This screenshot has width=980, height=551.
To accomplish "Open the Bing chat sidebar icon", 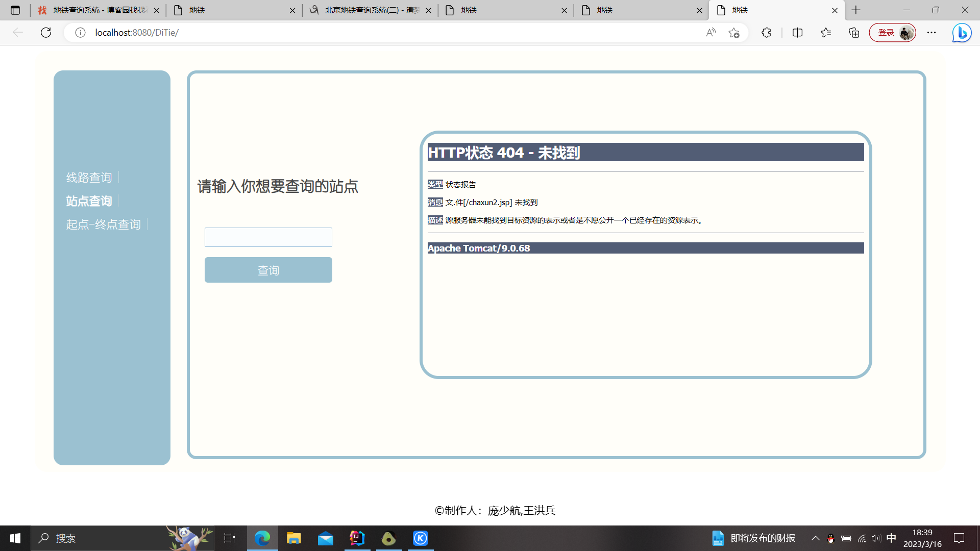I will pos(962,33).
